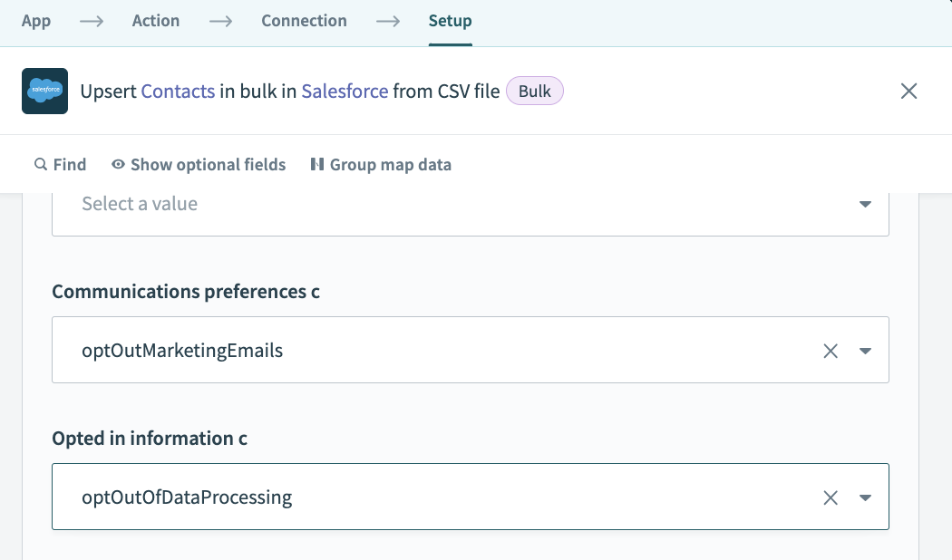This screenshot has width=952, height=560.
Task: Click the Group map data icon
Action: click(317, 165)
